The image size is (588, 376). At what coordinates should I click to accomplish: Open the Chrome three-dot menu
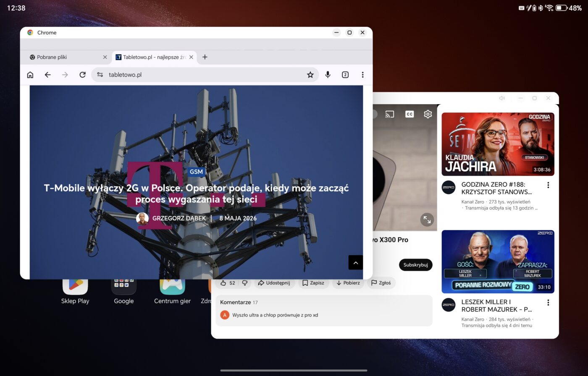click(x=362, y=75)
